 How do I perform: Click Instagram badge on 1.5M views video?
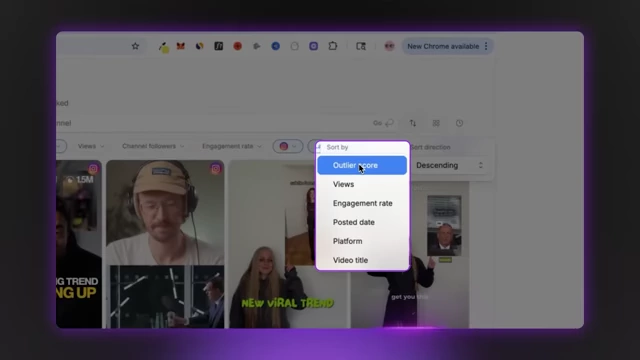click(x=93, y=169)
